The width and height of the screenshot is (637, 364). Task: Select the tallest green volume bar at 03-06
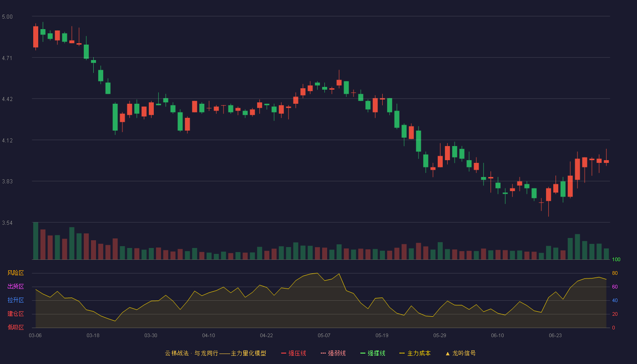[x=35, y=241]
